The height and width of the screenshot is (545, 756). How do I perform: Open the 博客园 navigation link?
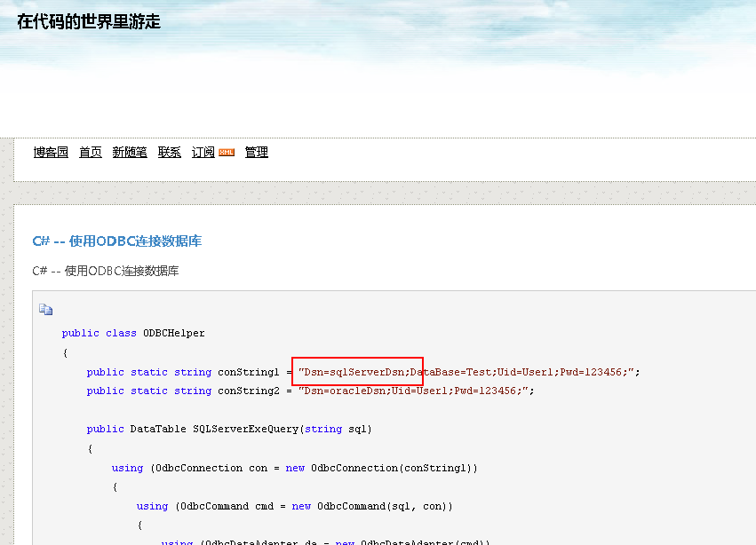click(x=51, y=153)
